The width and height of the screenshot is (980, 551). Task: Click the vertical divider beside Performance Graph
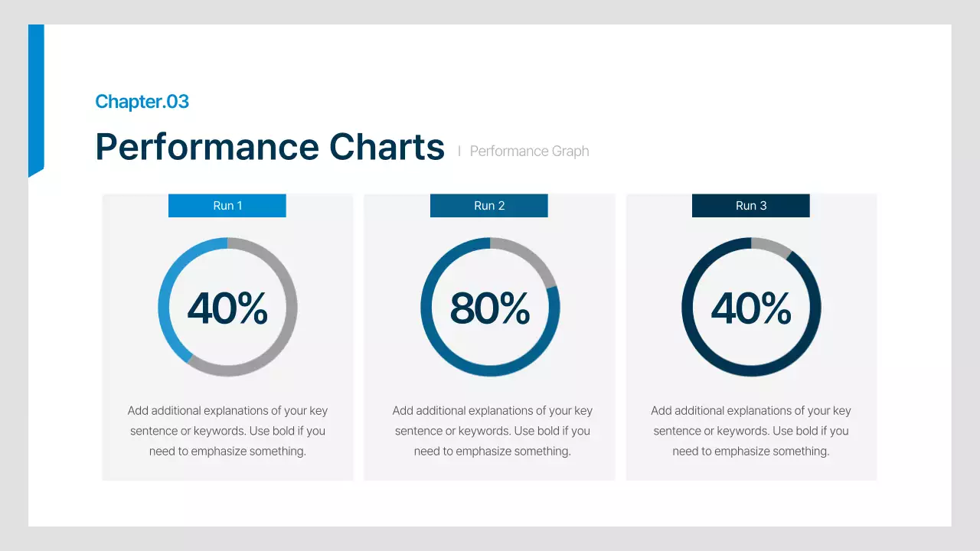click(459, 152)
